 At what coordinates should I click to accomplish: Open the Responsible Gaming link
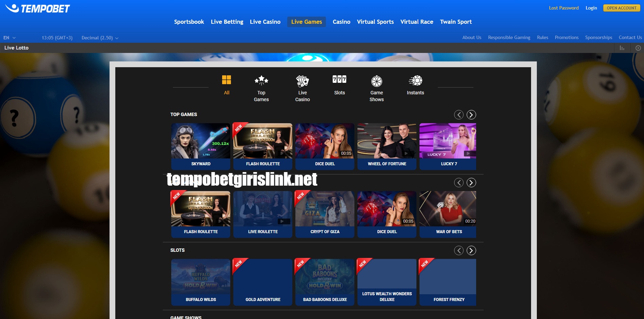click(x=509, y=37)
